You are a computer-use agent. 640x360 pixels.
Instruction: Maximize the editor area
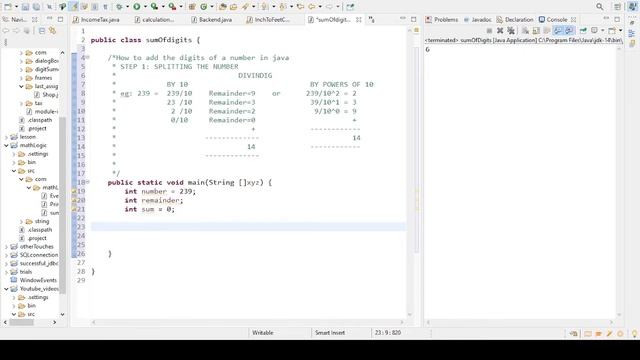413,19
